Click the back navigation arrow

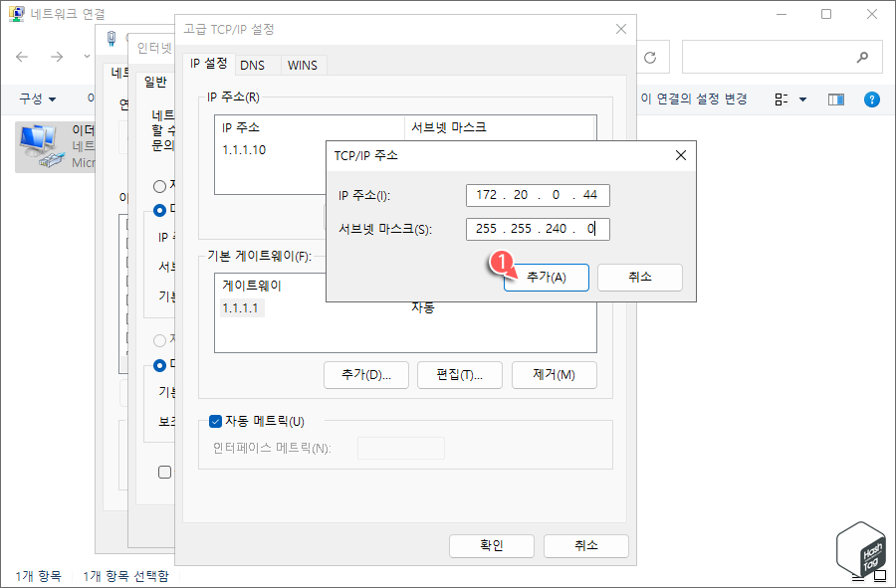point(22,57)
